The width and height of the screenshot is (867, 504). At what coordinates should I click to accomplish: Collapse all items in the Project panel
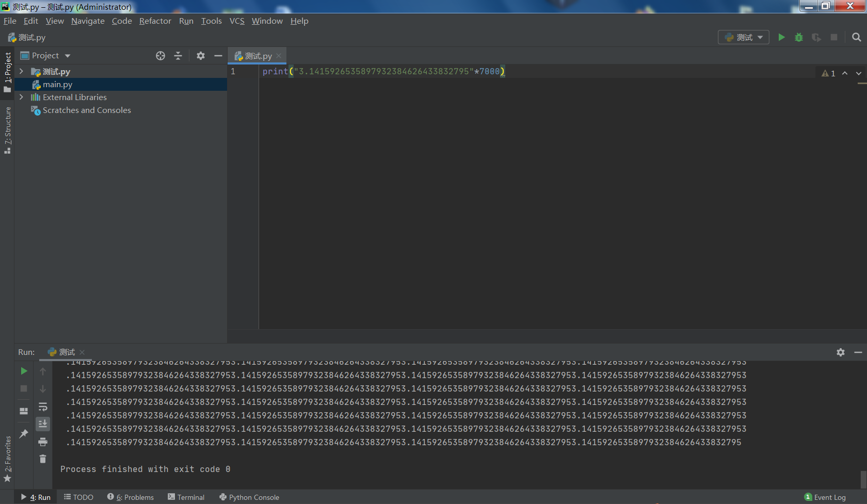[x=178, y=56]
